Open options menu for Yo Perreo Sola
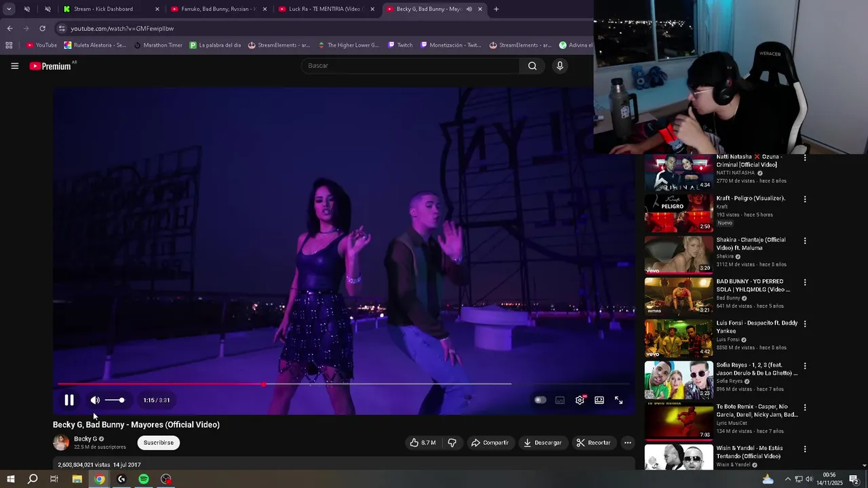 pos(805,282)
